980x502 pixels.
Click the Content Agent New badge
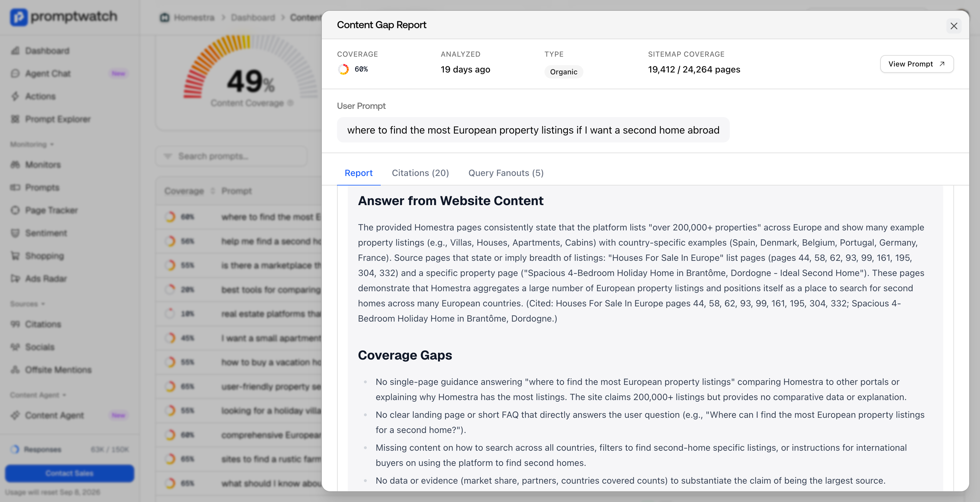pyautogui.click(x=118, y=415)
